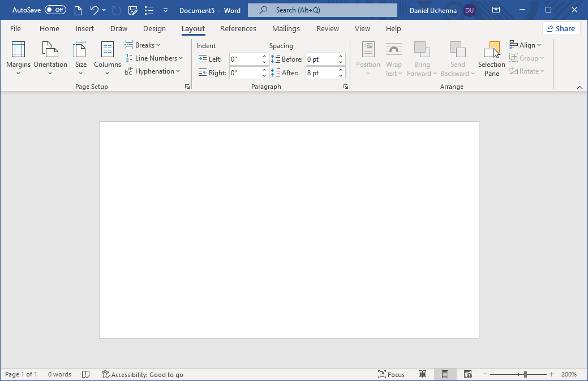Screen dimensions: 588x381
Task: Adjust the zoom slider in status bar
Action: click(526, 374)
